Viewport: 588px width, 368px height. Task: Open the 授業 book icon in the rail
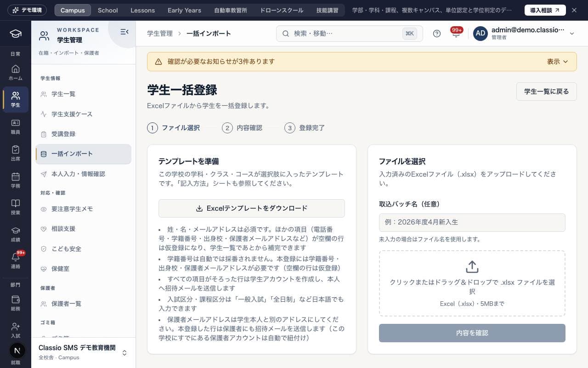(16, 207)
